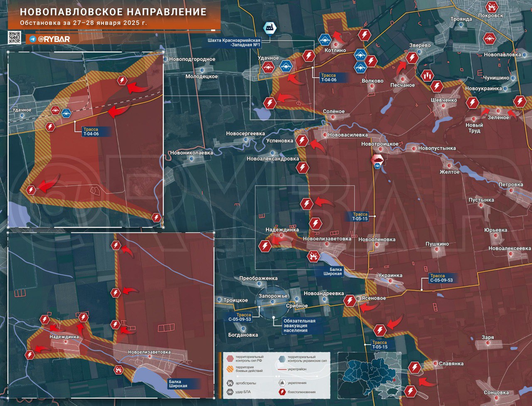Click the Волково settlement label
This screenshot has height=406, width=532.
(373, 81)
